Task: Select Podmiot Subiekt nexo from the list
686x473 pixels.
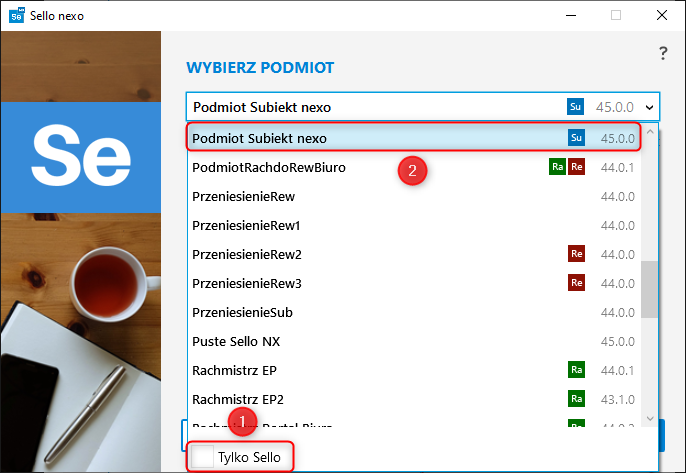Action: pyautogui.click(x=260, y=138)
